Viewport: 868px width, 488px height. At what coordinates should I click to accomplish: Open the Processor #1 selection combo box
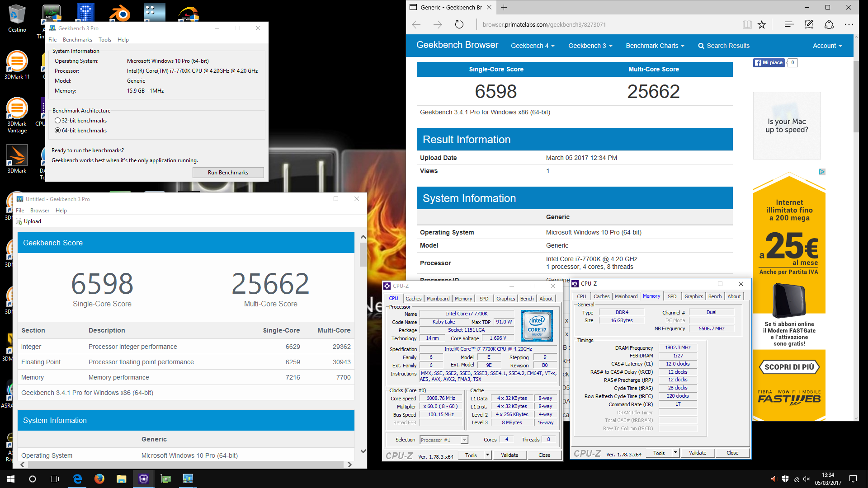[443, 440]
